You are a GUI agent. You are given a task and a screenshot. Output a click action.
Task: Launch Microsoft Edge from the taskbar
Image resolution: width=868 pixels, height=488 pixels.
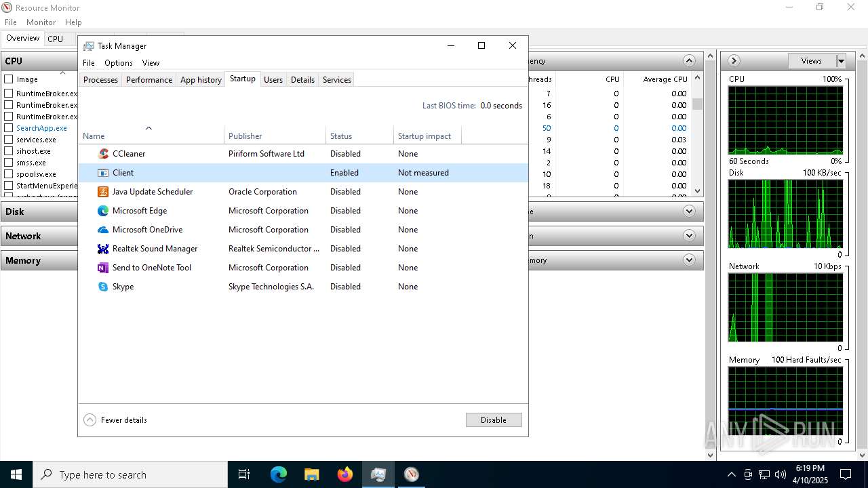tap(279, 474)
